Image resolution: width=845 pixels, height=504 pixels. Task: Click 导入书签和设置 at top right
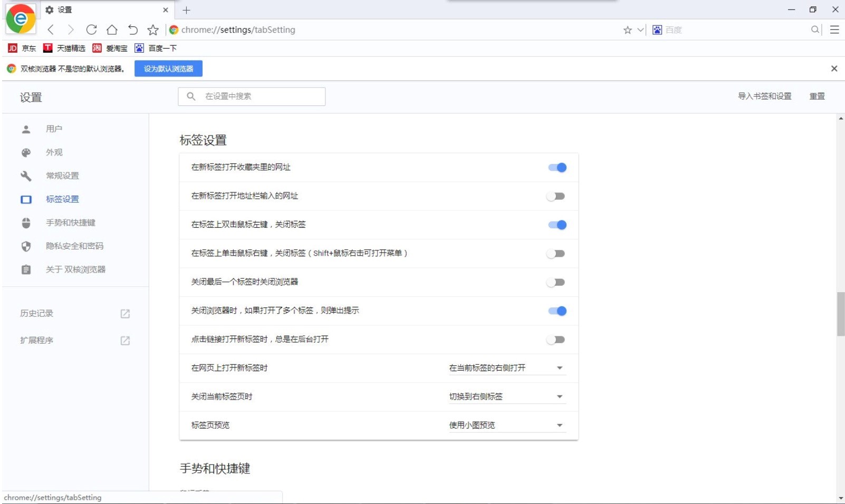[x=765, y=96]
